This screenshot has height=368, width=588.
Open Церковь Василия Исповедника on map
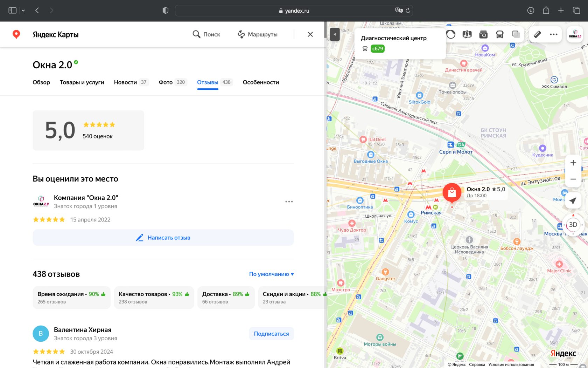(x=469, y=245)
